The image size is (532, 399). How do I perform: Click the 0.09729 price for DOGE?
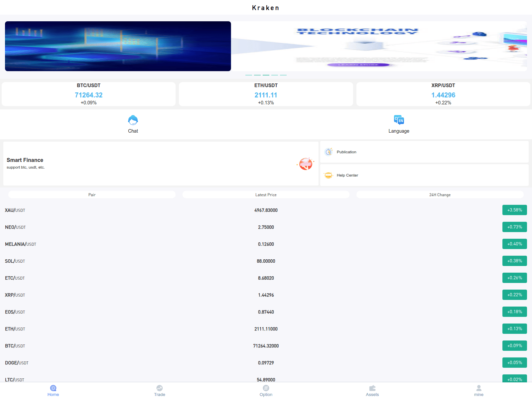[x=266, y=363]
